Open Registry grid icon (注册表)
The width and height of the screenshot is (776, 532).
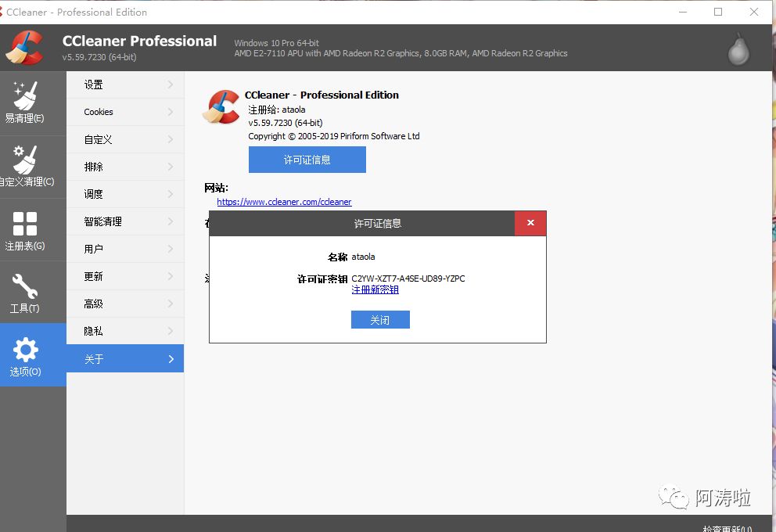click(25, 224)
